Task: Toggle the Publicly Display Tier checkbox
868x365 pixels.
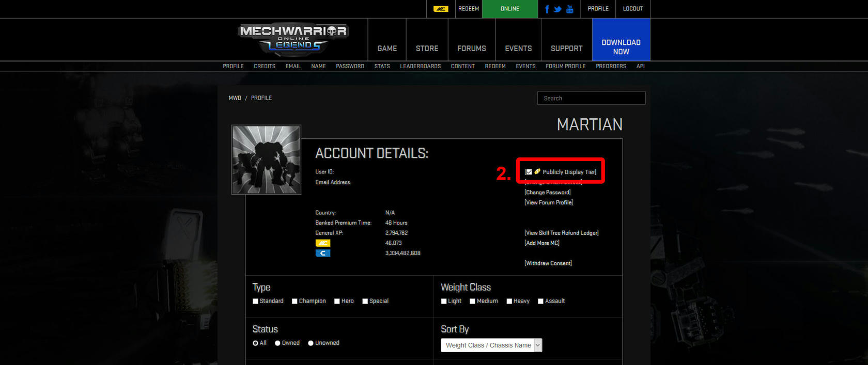Action: pyautogui.click(x=529, y=172)
